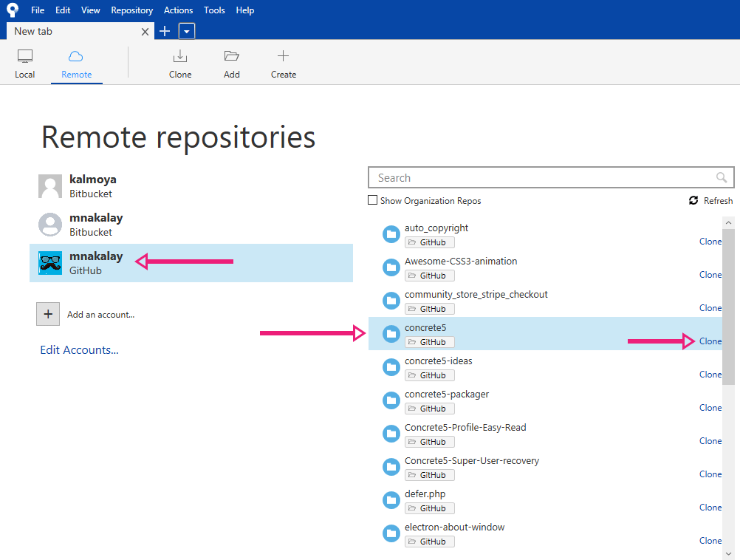Clone the defer.php repository
Viewport: 740px width, 560px height.
tap(710, 507)
